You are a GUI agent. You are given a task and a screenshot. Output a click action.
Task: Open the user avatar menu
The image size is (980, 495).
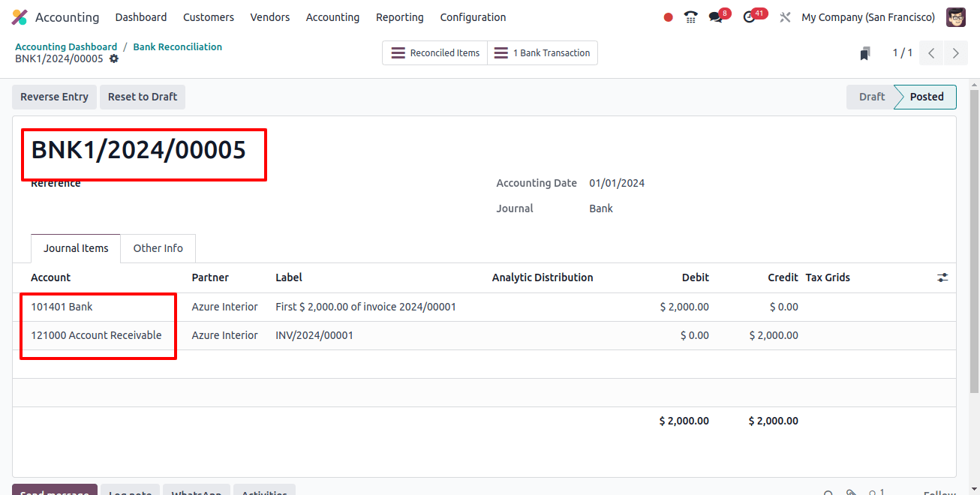[956, 17]
